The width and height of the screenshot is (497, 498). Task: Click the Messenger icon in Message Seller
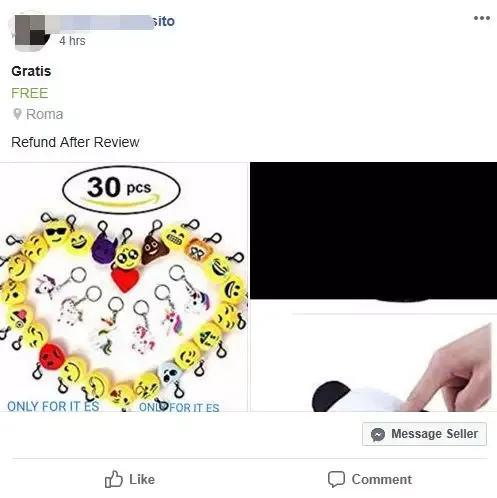pyautogui.click(x=378, y=434)
